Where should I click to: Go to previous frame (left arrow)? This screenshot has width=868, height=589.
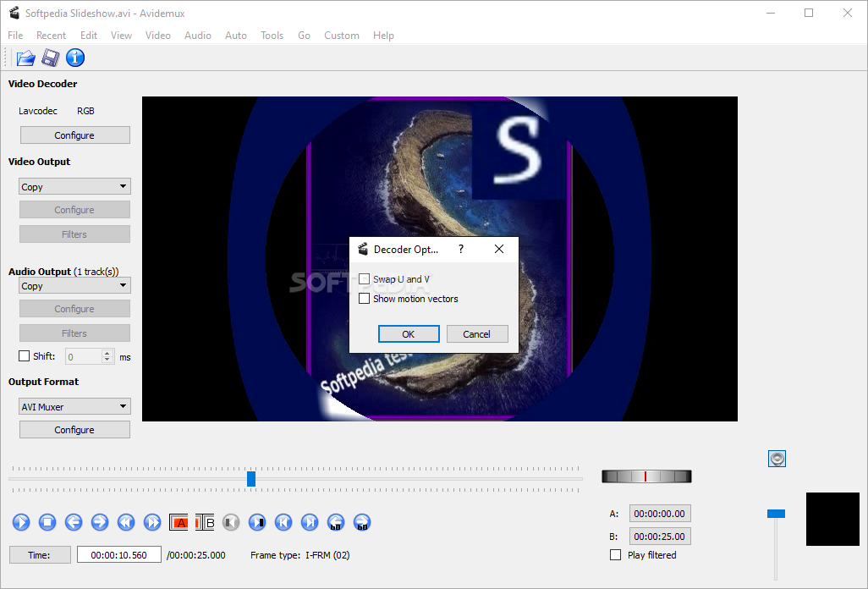coord(73,522)
